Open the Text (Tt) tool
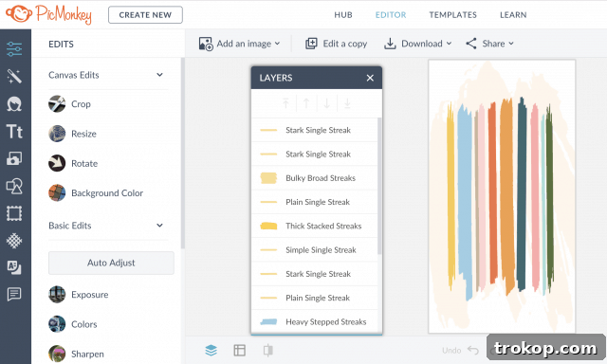Screen dimensions: 607x364 pyautogui.click(x=14, y=132)
